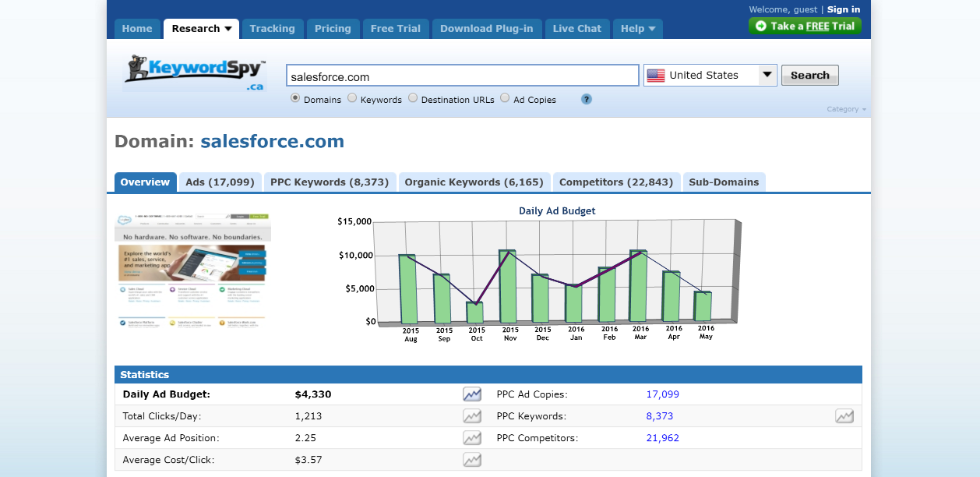The width and height of the screenshot is (980, 477).
Task: Click the 2015 Oct bar in chart
Action: tap(474, 313)
